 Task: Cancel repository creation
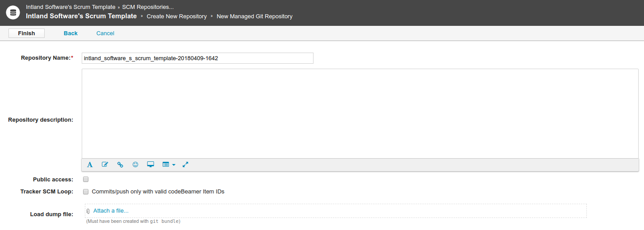(x=105, y=33)
